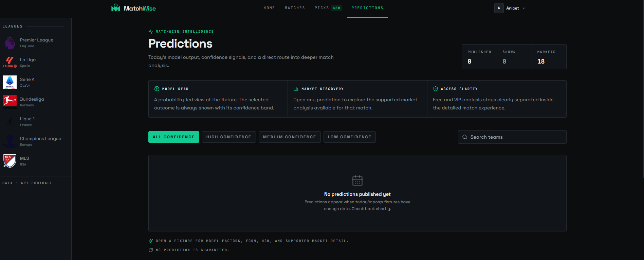
Task: Click the search magnifier icon
Action: point(465,137)
